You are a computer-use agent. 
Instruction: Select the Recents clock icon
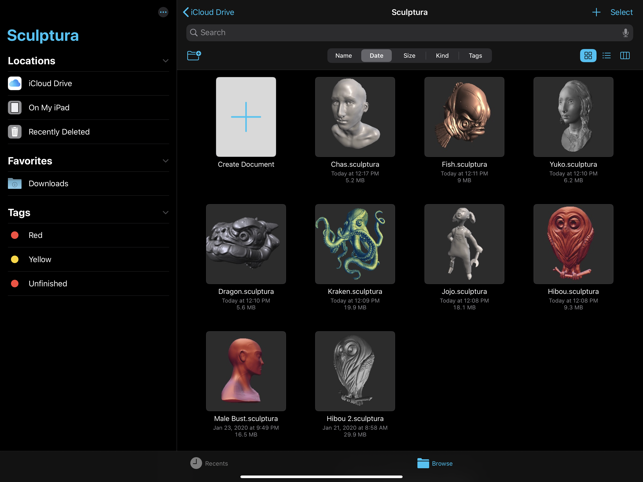pyautogui.click(x=196, y=463)
